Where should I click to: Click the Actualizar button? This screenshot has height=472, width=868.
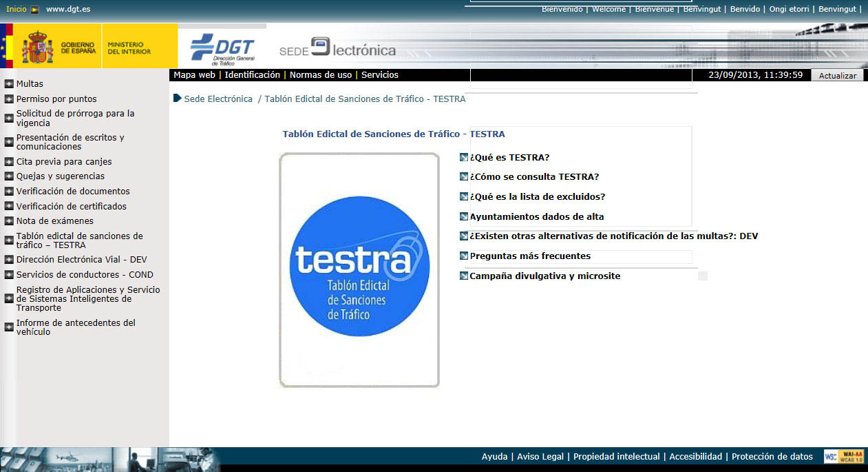click(837, 76)
